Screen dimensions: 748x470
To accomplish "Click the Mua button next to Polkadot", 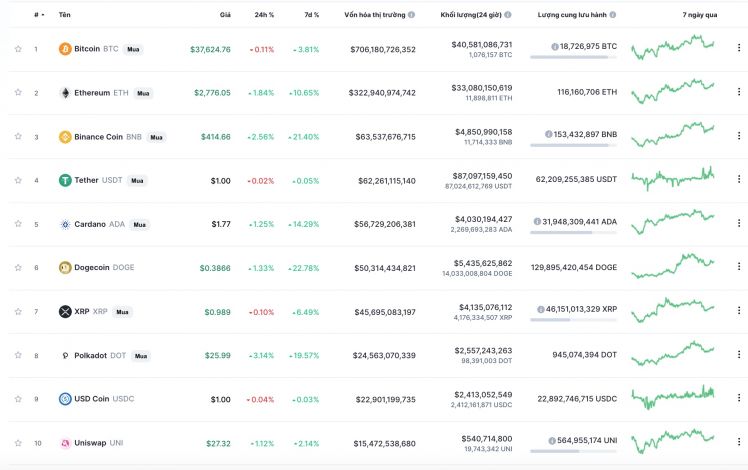I will [141, 356].
